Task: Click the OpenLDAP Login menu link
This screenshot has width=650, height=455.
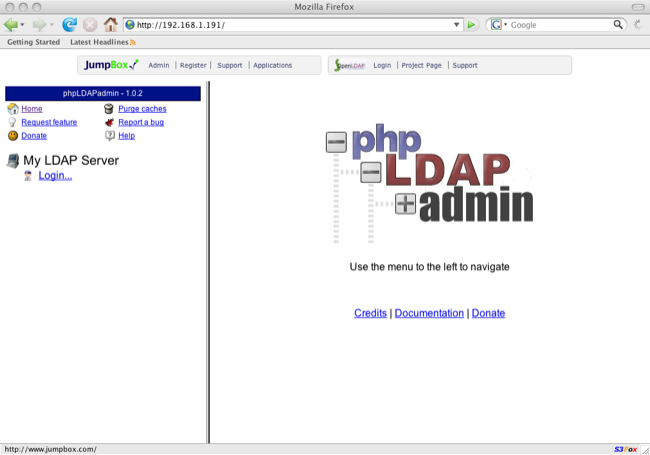Action: [382, 65]
